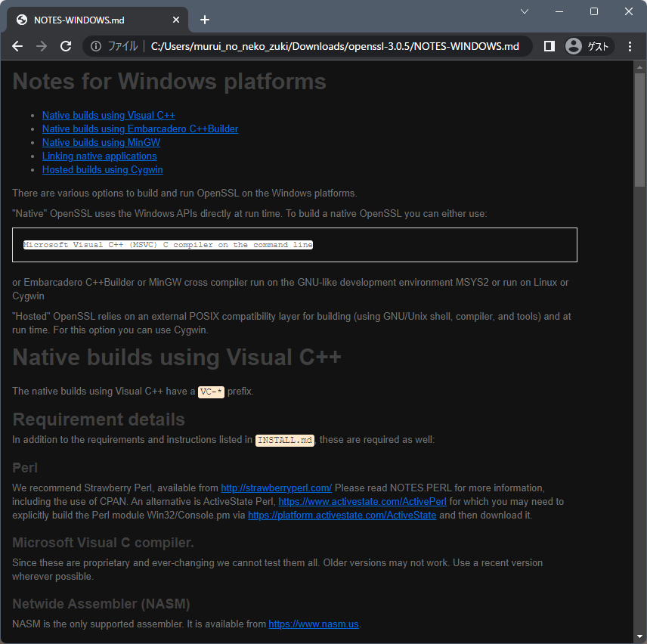Open the activestate.com/ActivePerl link
The width and height of the screenshot is (647, 644).
pyautogui.click(x=362, y=502)
